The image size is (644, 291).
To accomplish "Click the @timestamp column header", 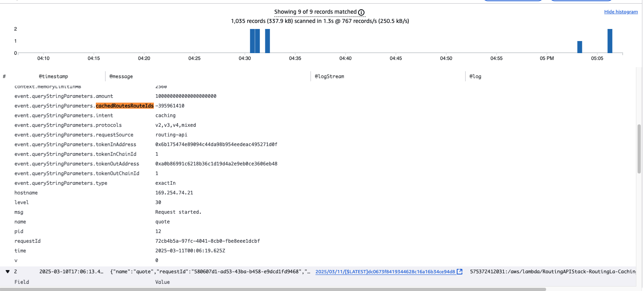I will (53, 76).
